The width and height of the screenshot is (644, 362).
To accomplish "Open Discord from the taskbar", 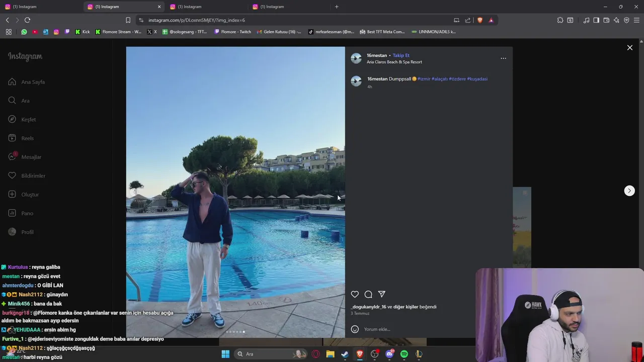I will [x=389, y=354].
